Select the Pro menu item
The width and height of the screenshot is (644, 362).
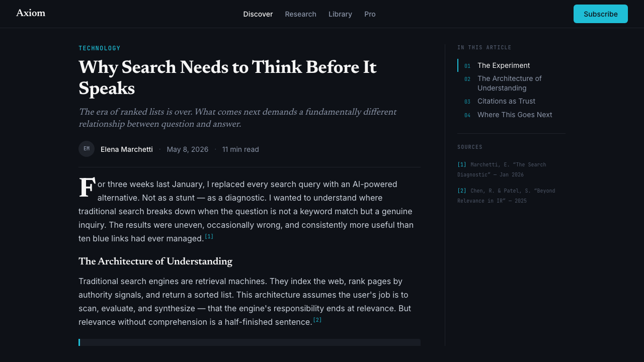point(370,14)
